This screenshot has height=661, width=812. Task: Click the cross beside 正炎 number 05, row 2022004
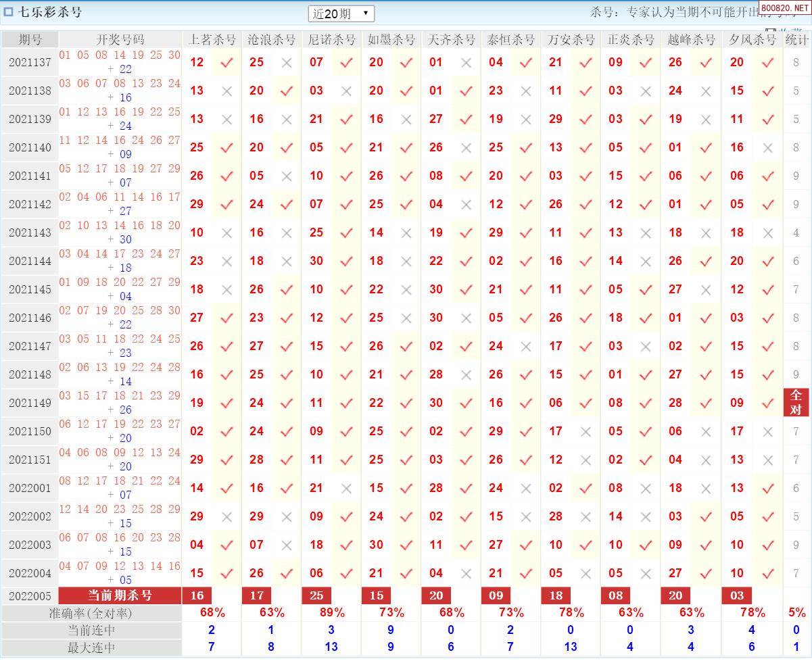pyautogui.click(x=646, y=573)
